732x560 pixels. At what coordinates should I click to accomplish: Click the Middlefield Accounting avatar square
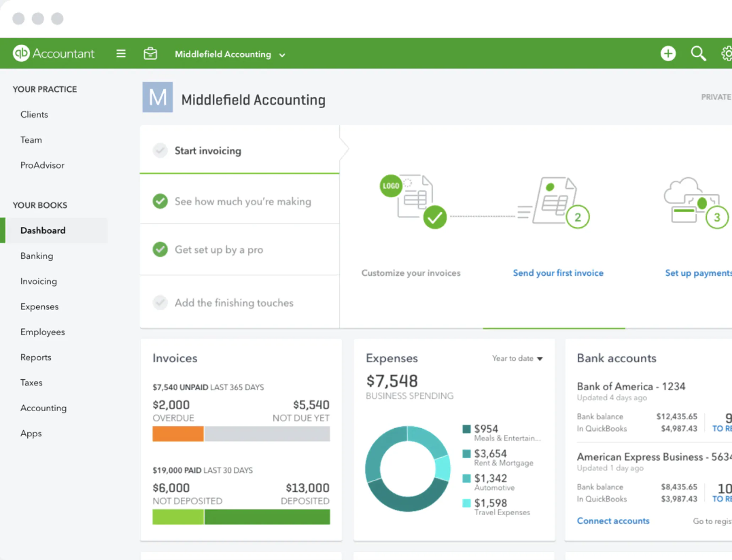click(157, 97)
